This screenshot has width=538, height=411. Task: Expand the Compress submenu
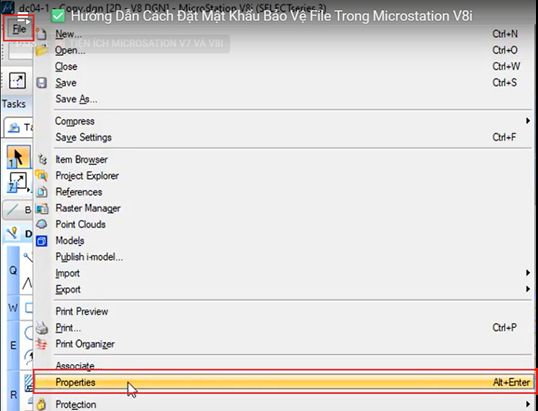click(x=283, y=121)
